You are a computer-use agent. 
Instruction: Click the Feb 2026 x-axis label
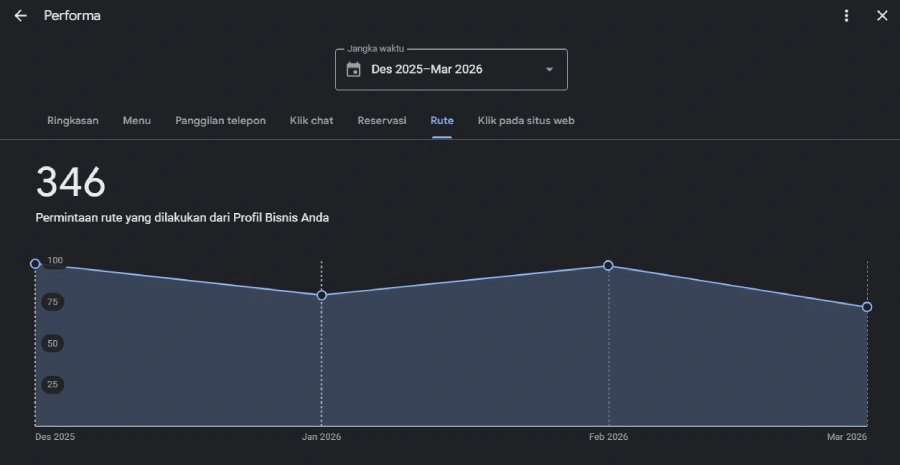point(608,437)
